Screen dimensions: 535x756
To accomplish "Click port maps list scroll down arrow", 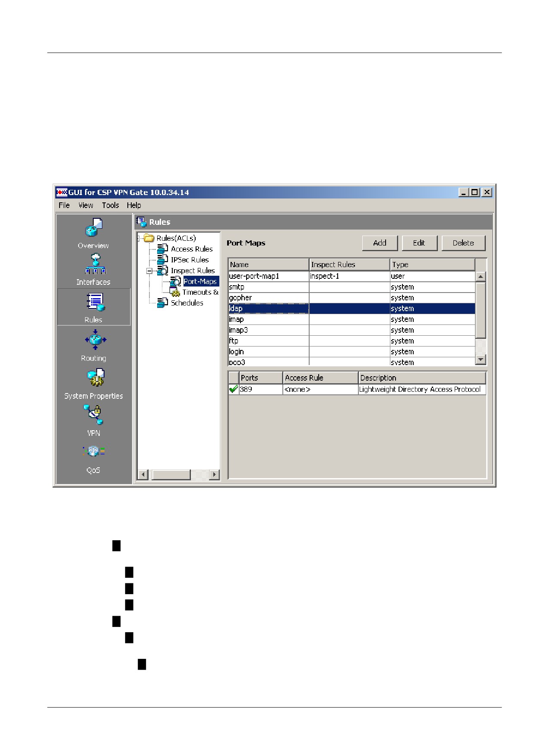I will point(481,359).
